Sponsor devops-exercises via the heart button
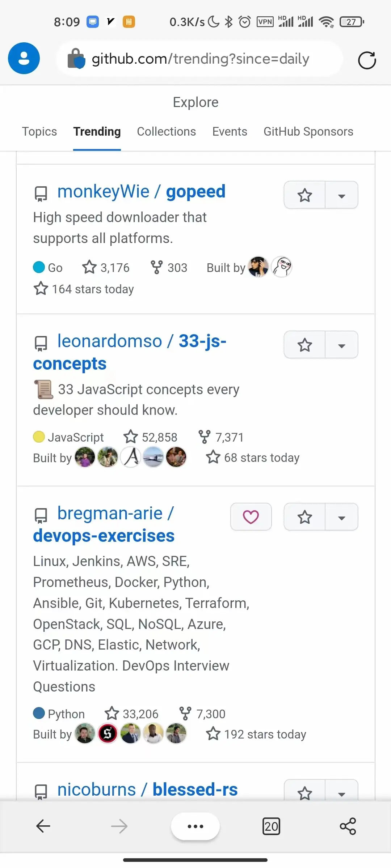The height and width of the screenshot is (868, 391). coord(251,517)
